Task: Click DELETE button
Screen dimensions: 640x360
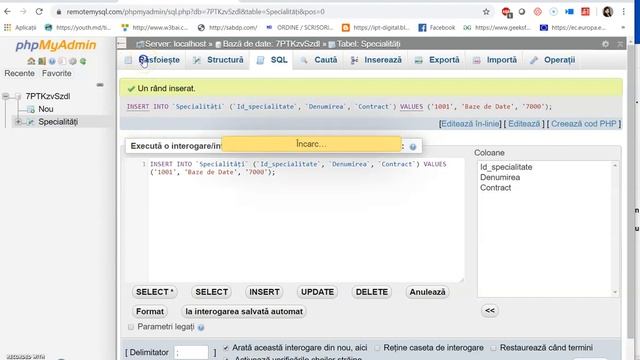Action: point(372,292)
